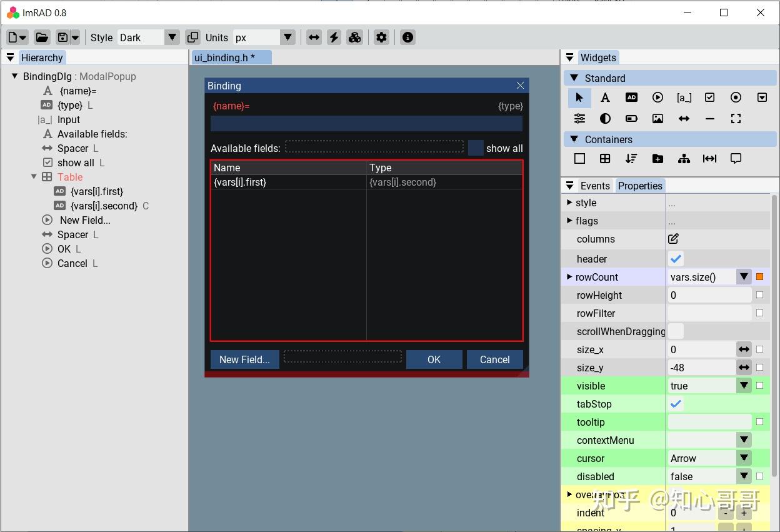
Task: Open ImRAD settings via the gear icon
Action: (x=381, y=37)
